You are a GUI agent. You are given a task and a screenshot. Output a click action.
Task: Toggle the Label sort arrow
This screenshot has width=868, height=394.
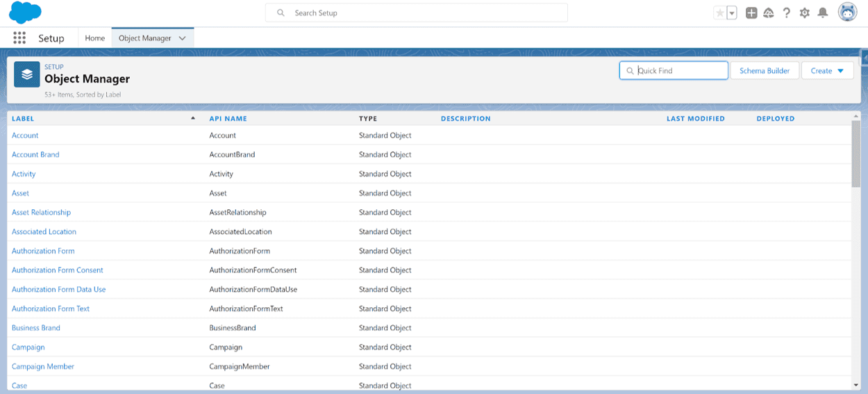[x=193, y=119]
